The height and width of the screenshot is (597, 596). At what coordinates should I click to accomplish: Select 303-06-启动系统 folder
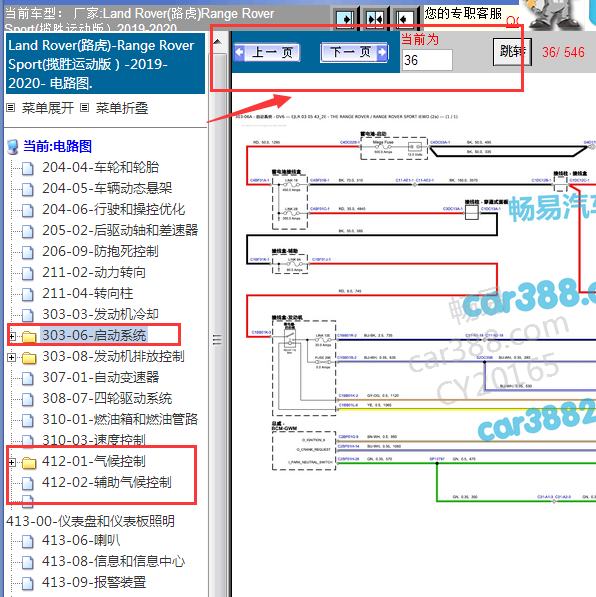tap(94, 335)
